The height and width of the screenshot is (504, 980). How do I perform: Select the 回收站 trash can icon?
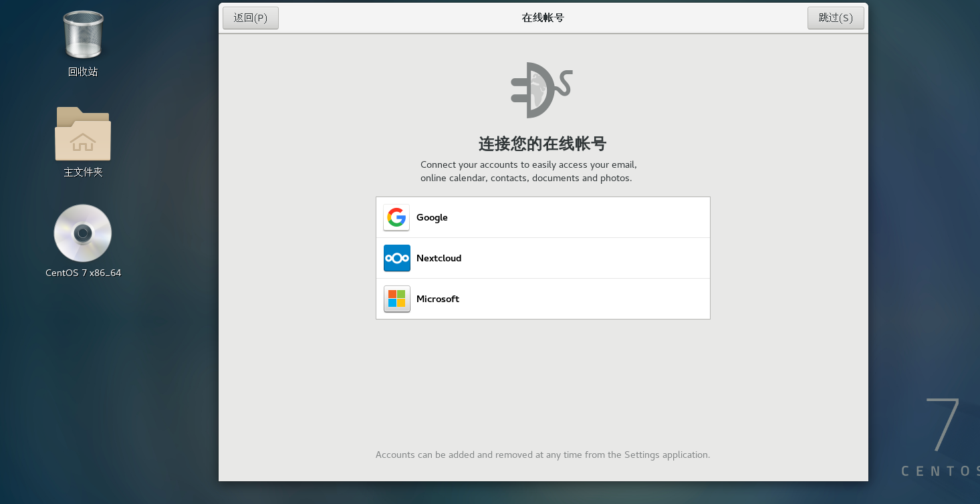click(83, 35)
